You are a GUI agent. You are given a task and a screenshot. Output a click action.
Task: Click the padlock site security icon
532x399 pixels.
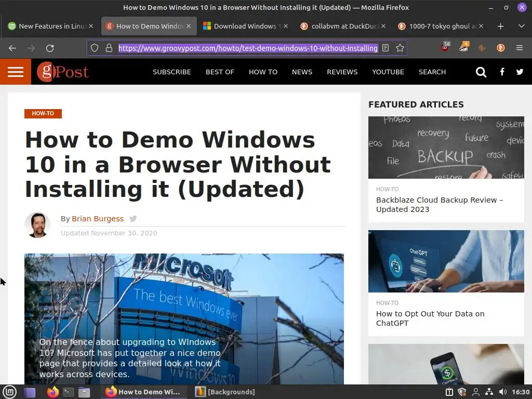[109, 48]
